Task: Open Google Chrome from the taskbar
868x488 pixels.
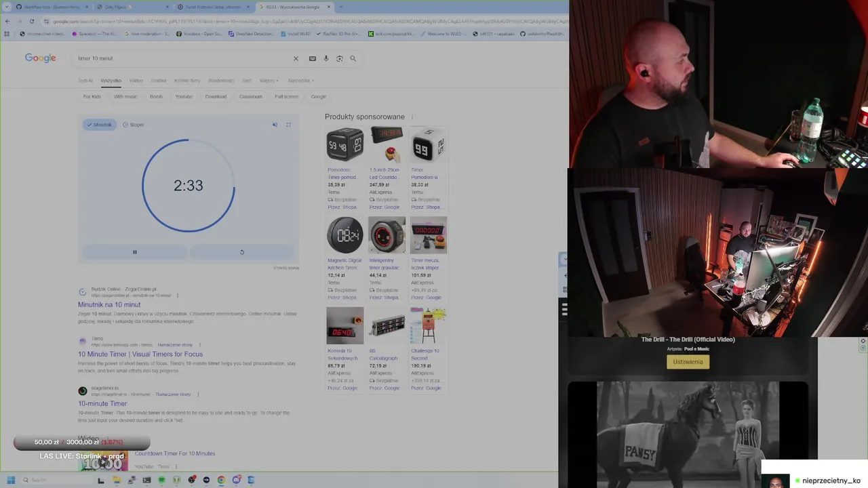Action: pos(221,480)
